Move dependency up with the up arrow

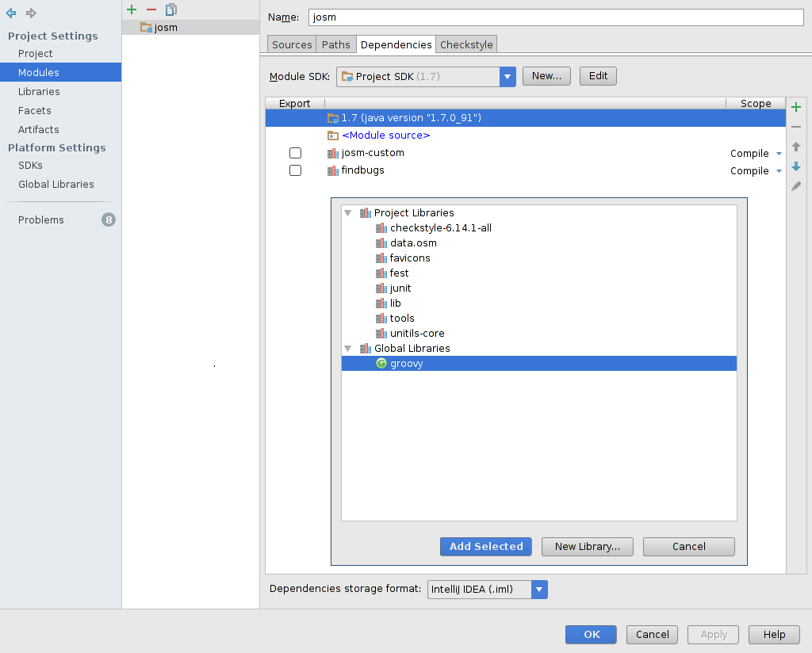point(796,147)
